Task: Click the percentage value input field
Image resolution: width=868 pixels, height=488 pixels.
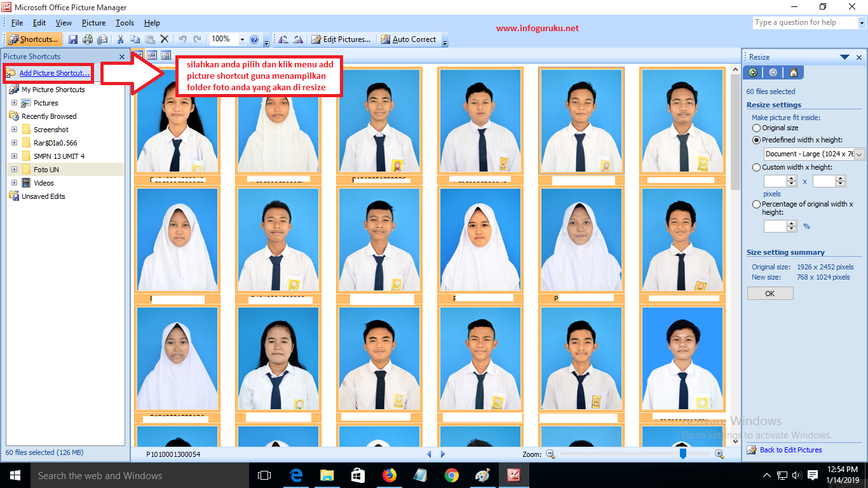Action: click(775, 226)
